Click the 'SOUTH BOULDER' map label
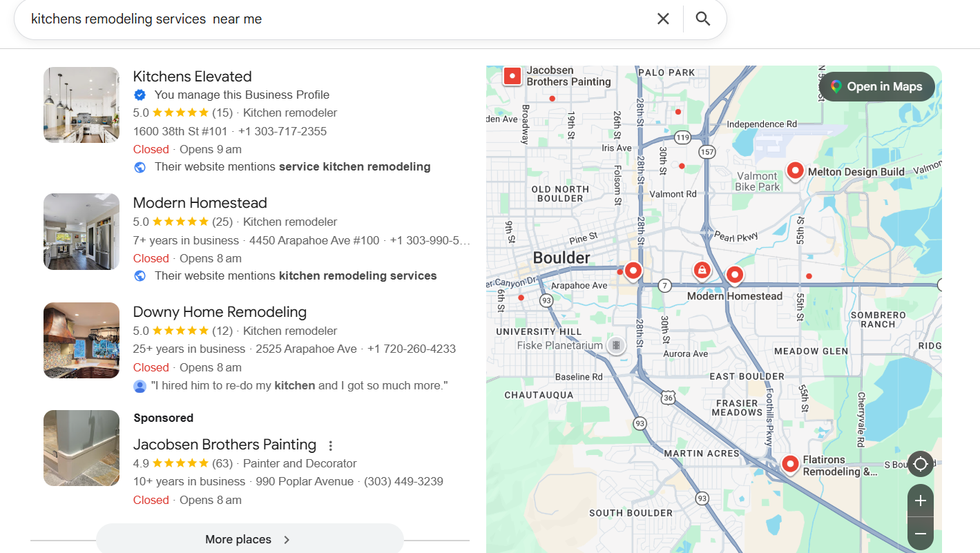980x553 pixels. [631, 513]
